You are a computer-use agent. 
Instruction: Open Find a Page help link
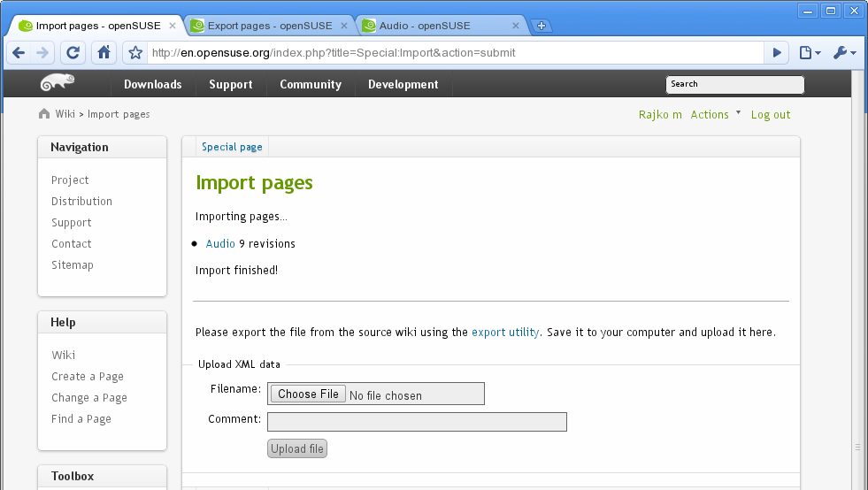click(x=81, y=419)
